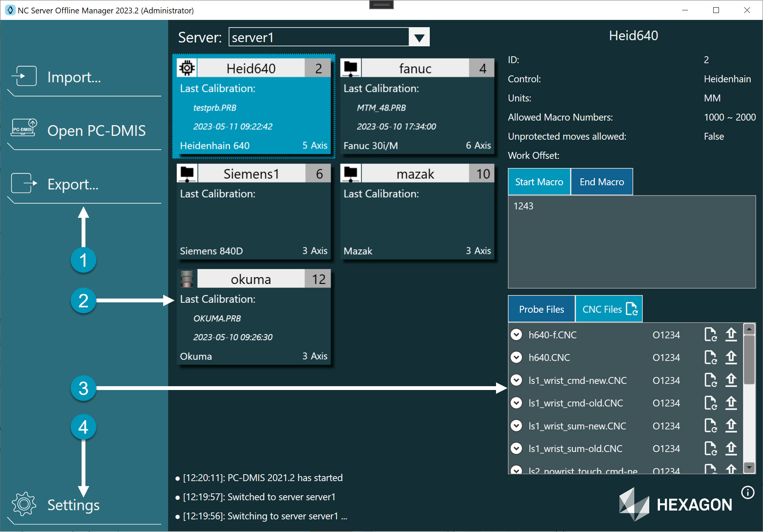The height and width of the screenshot is (532, 763).
Task: Select the okuma machine tile
Action: tap(254, 317)
